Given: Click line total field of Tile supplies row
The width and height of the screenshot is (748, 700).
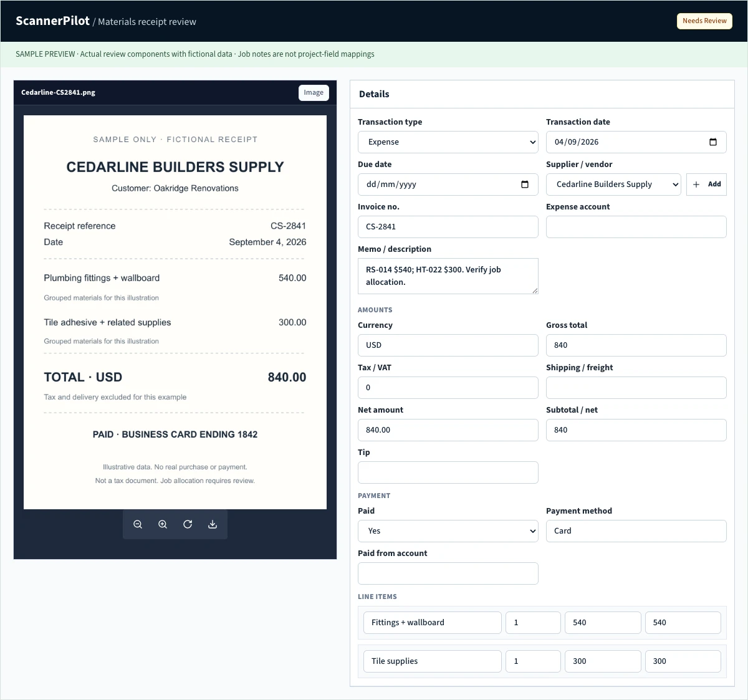Looking at the screenshot, I should coord(683,661).
